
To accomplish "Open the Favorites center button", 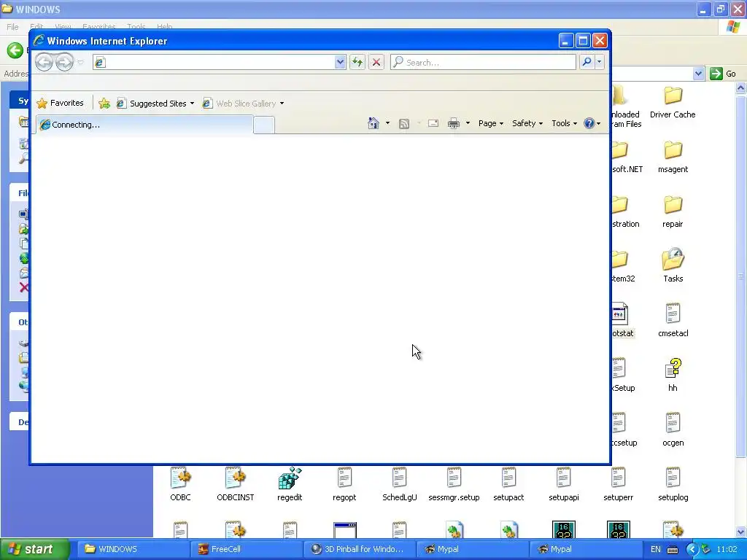I will 60,103.
